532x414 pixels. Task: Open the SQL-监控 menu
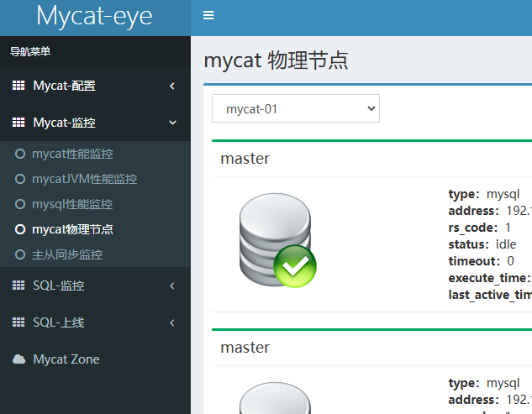tap(95, 286)
